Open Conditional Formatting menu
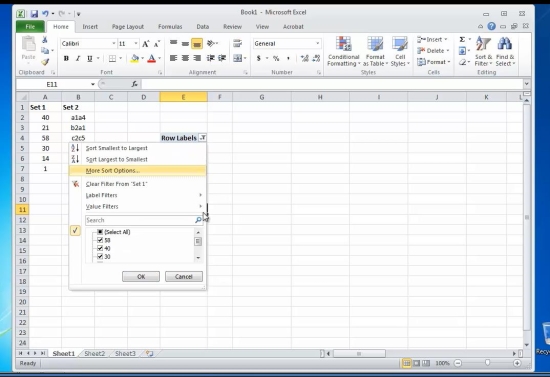The width and height of the screenshot is (550, 377). click(x=343, y=51)
